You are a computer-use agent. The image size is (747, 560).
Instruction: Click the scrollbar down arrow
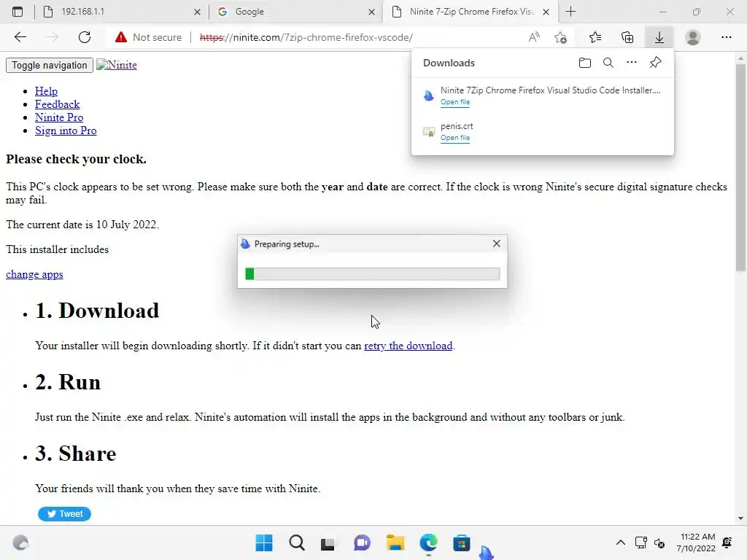pos(740,518)
